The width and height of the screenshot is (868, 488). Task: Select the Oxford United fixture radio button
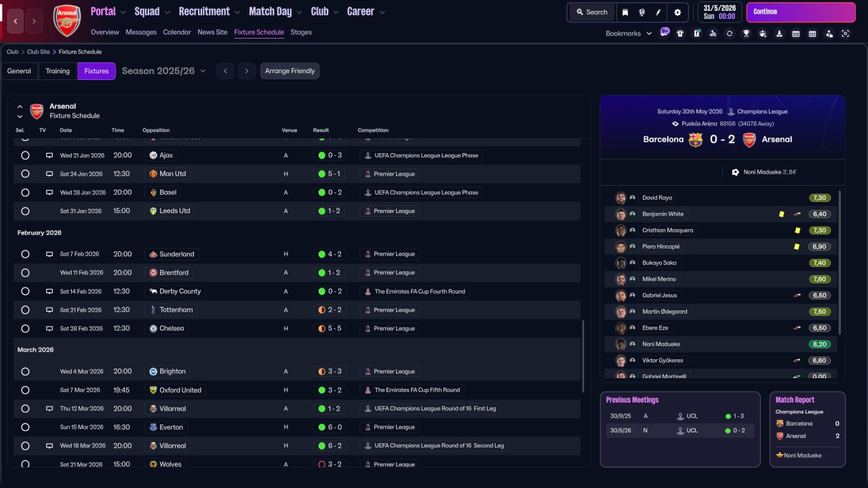click(x=25, y=390)
